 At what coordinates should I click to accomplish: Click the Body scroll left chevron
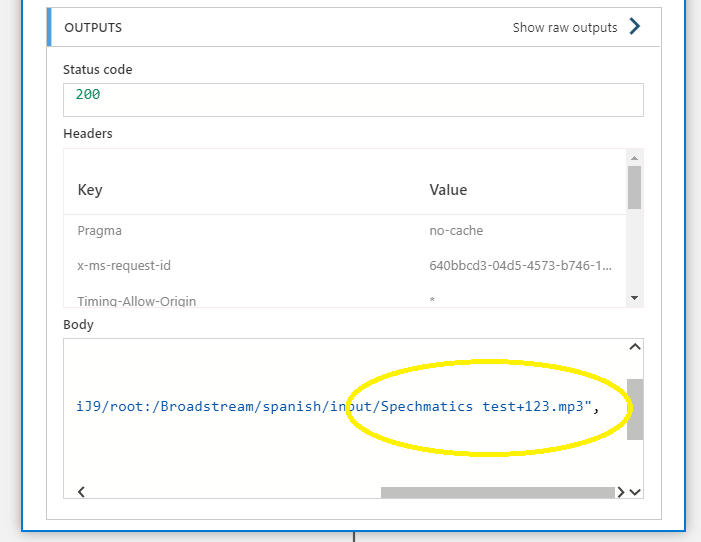pyautogui.click(x=81, y=492)
